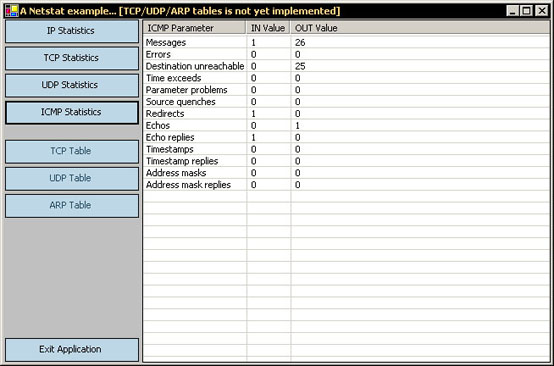Select the Address mask replies row
Viewport: 554px width, 366px height.
pos(346,185)
